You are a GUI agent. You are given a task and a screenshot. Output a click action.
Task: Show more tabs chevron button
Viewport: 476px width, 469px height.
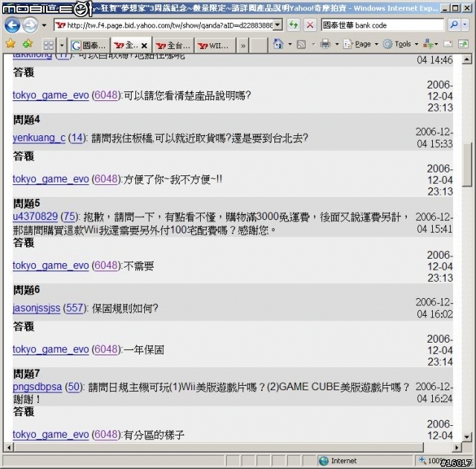[x=243, y=46]
